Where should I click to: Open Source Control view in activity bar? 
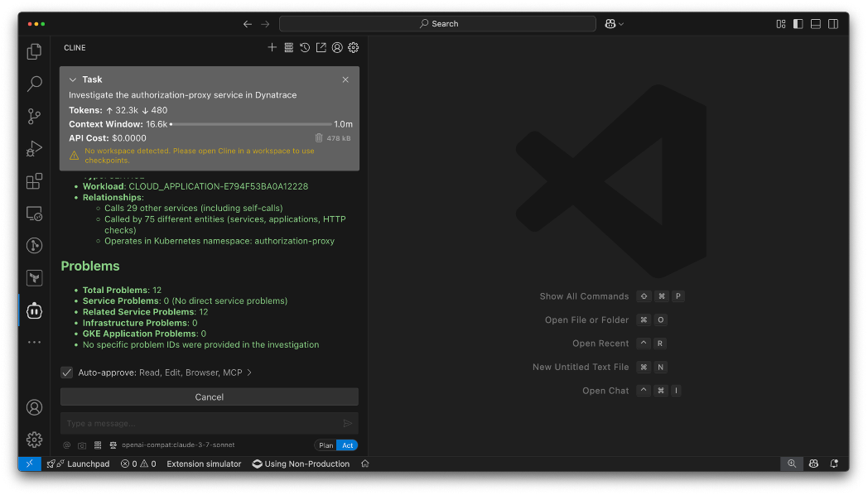point(34,116)
